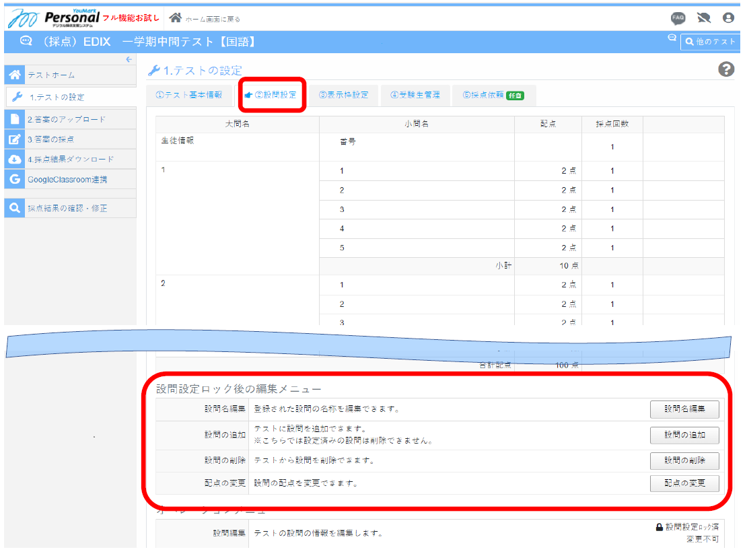
Task: Switch to the ①テスト基本情報 tab
Action: (188, 95)
